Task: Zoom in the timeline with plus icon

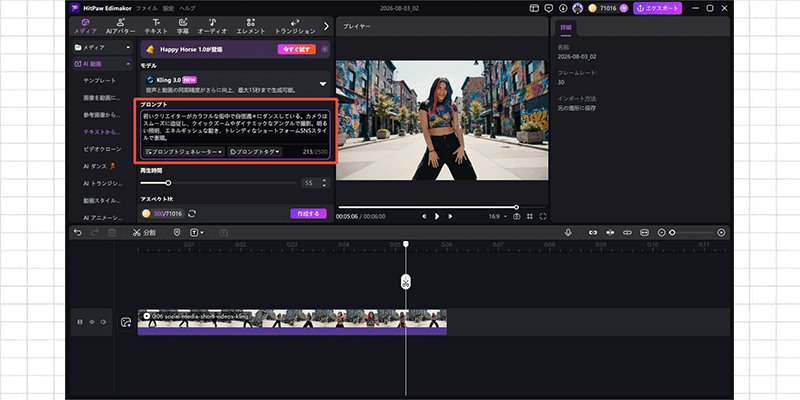Action: 721,232
